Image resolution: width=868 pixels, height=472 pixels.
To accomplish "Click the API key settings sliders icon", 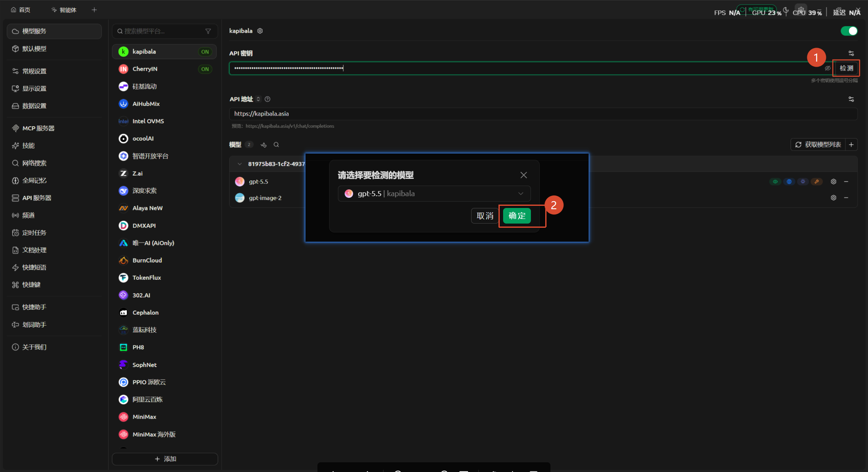I will point(851,53).
